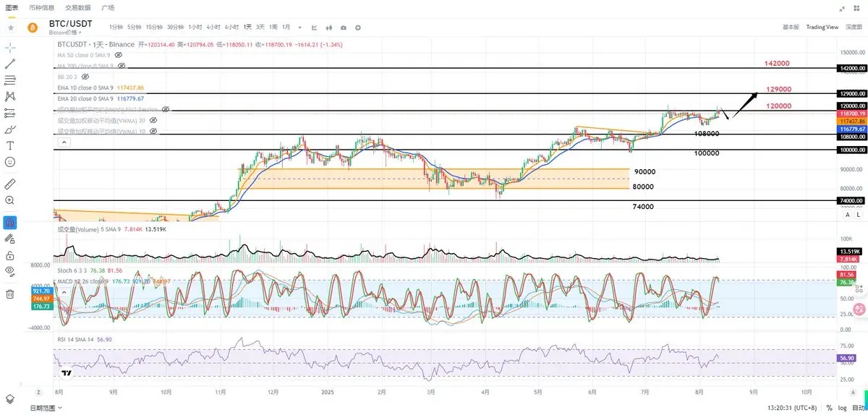Select the trend line drawing tool
The width and height of the screenshot is (868, 415).
pos(10,64)
